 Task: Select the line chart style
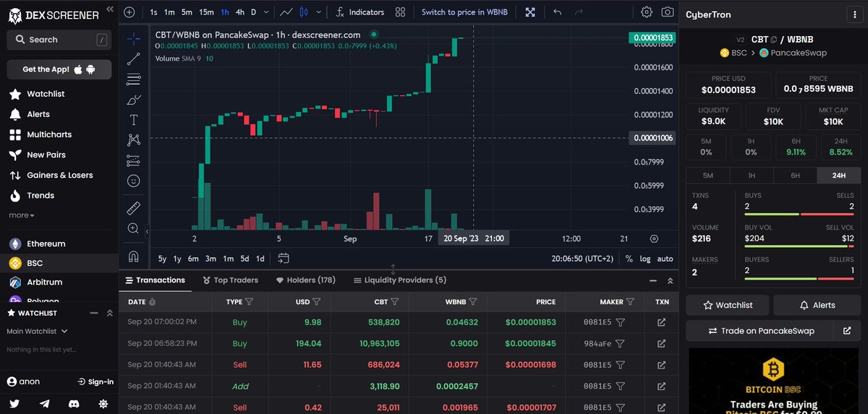(x=287, y=12)
